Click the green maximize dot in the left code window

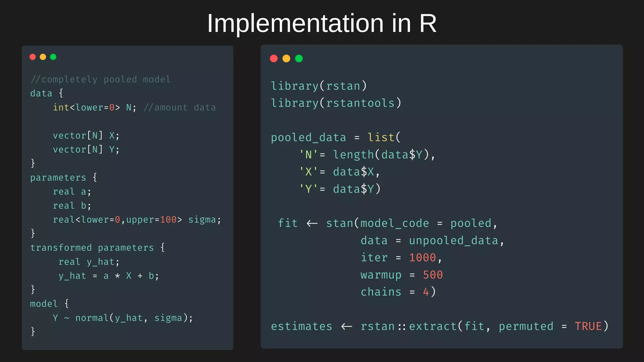pos(53,57)
